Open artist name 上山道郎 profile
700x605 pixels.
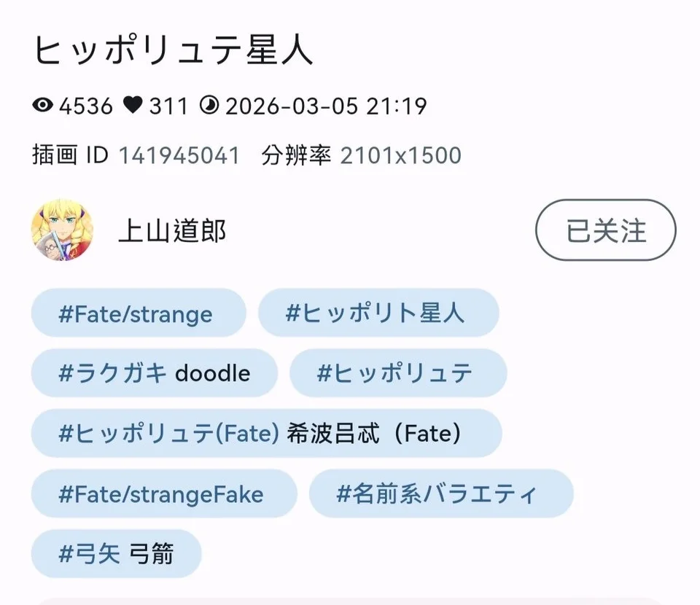(172, 231)
